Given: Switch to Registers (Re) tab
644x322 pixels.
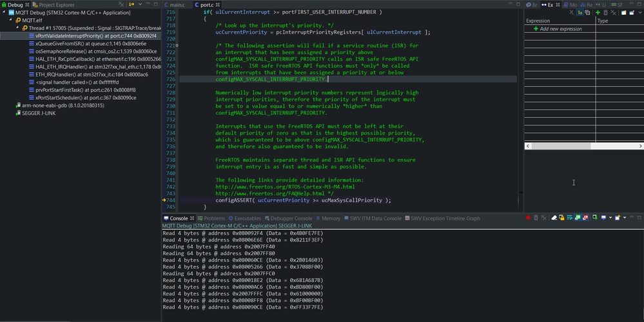Looking at the screenshot, I should point(586,5).
